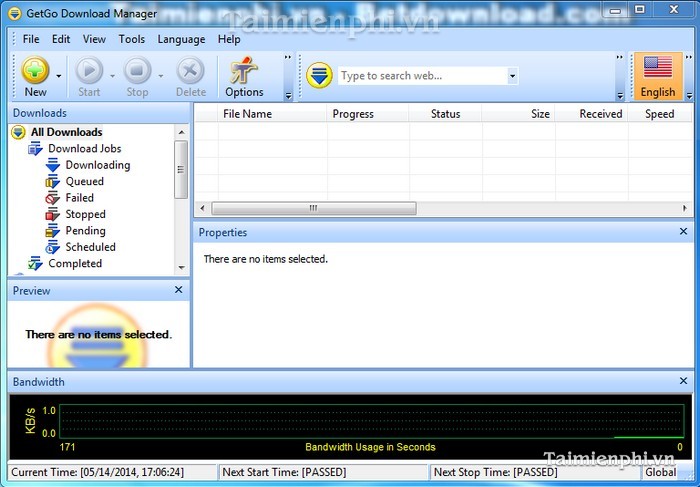Open search toolbar options arrow
Viewport: 700px width, 487px height.
(x=620, y=96)
